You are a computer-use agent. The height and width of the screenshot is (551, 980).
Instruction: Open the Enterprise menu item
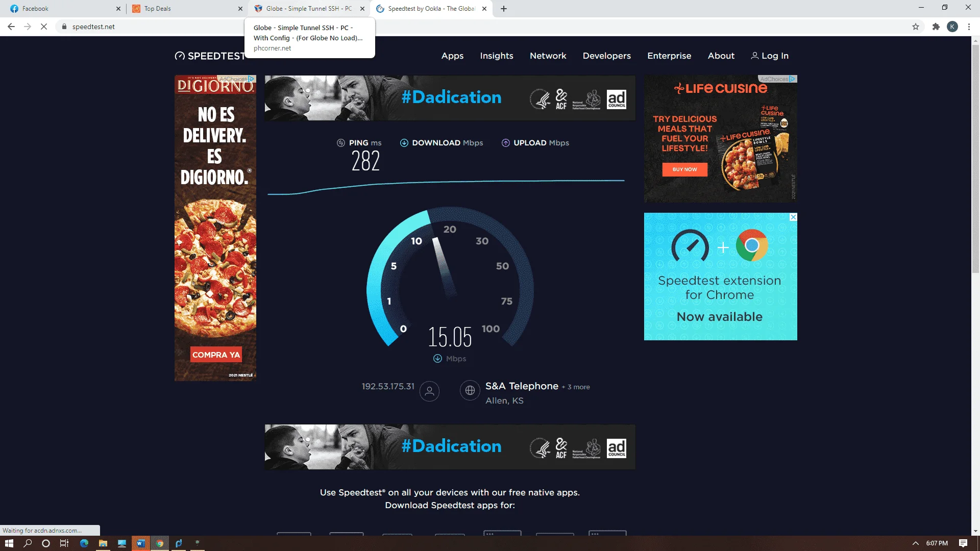pos(669,56)
